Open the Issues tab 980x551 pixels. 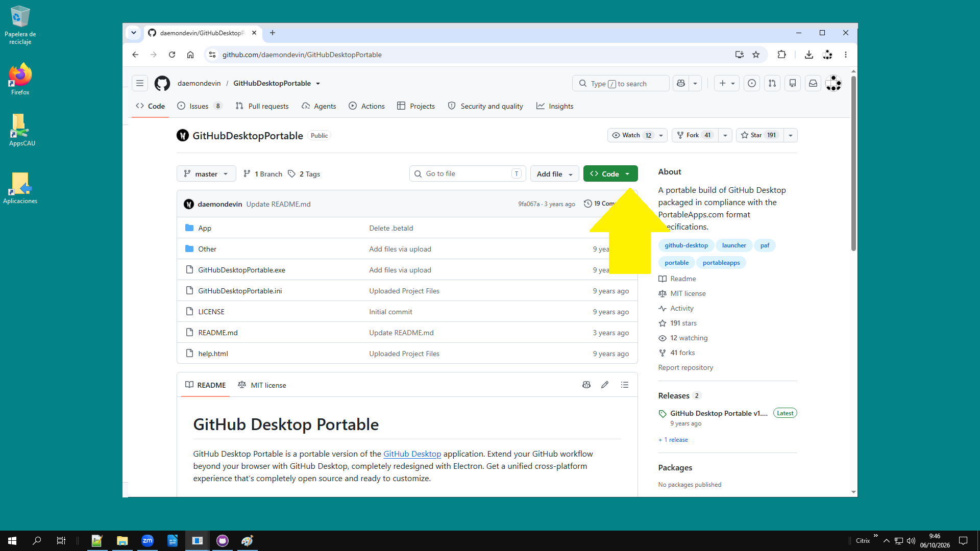tap(200, 106)
